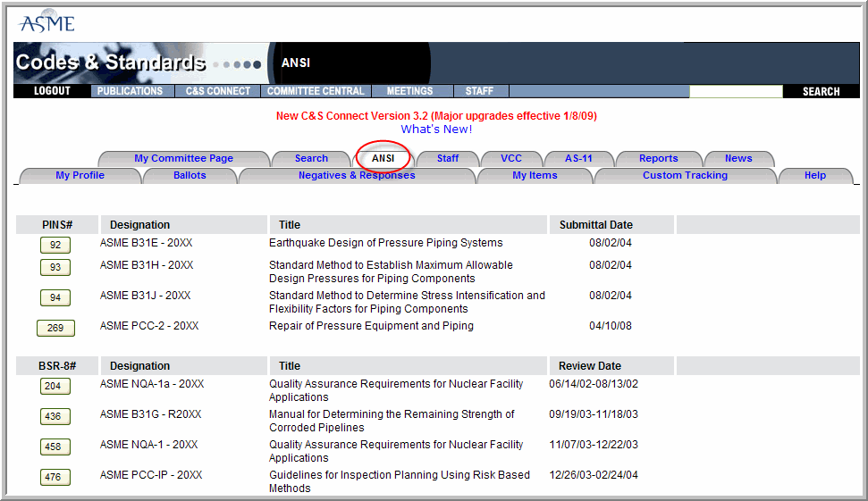Open the Search tab
The width and height of the screenshot is (868, 501).
pyautogui.click(x=311, y=158)
